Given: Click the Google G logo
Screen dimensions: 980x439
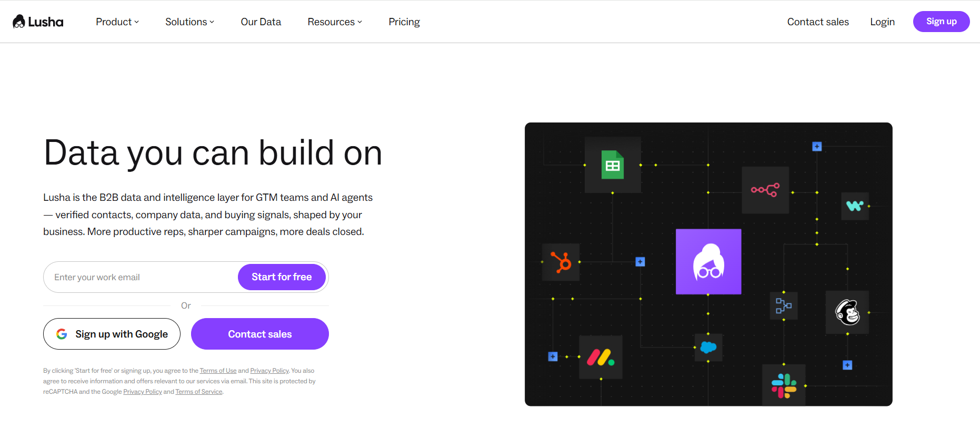Looking at the screenshot, I should 62,334.
